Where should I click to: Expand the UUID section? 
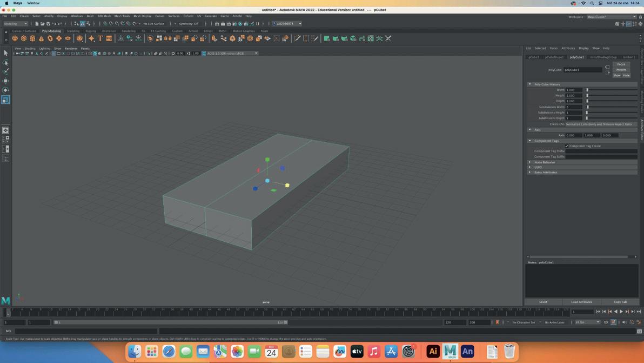[x=530, y=167]
